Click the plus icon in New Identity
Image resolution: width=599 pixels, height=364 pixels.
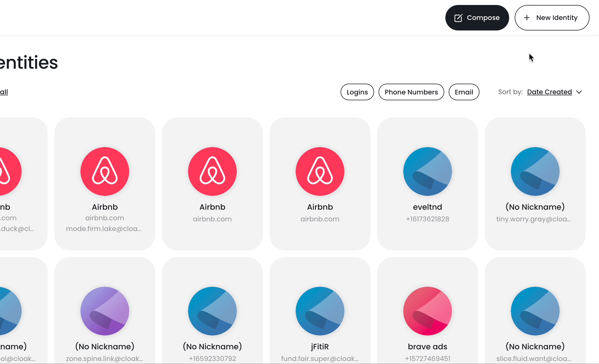click(x=527, y=18)
